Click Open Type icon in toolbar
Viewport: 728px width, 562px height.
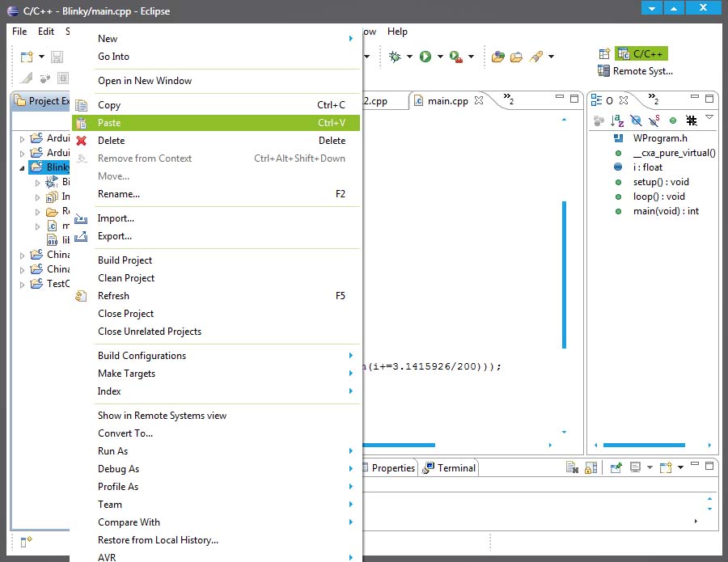tap(498, 57)
